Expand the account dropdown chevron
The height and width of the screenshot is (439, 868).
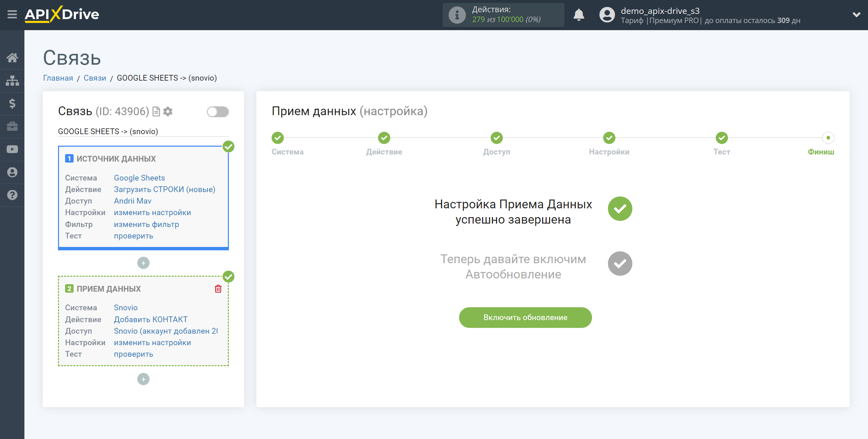(856, 15)
